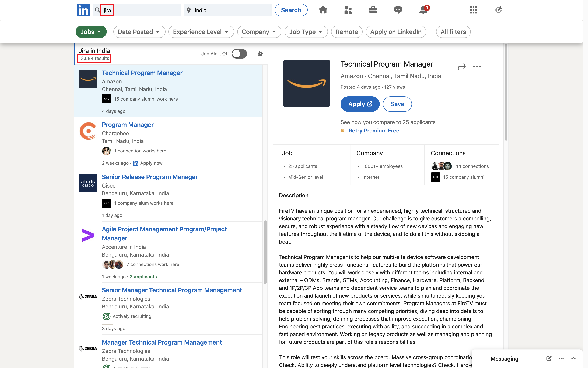Click '15 company alumni' in Connections section
Screen dimensions: 588x368
463,177
